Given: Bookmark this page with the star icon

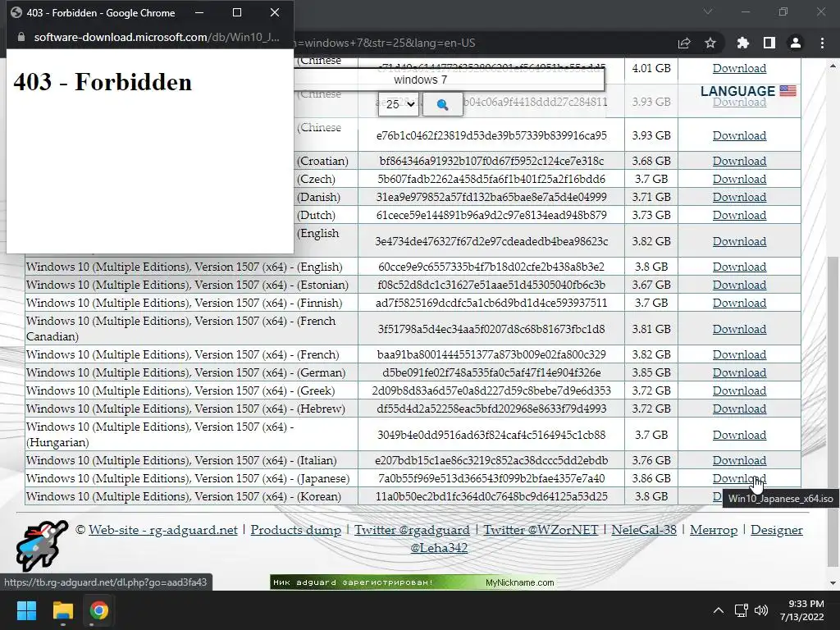Looking at the screenshot, I should pyautogui.click(x=710, y=43).
